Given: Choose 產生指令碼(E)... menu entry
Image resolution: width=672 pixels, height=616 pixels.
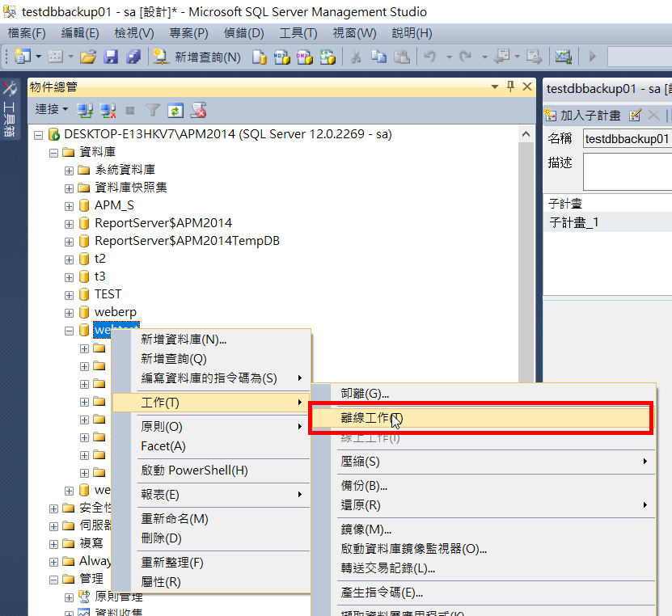Looking at the screenshot, I should pyautogui.click(x=484, y=593).
